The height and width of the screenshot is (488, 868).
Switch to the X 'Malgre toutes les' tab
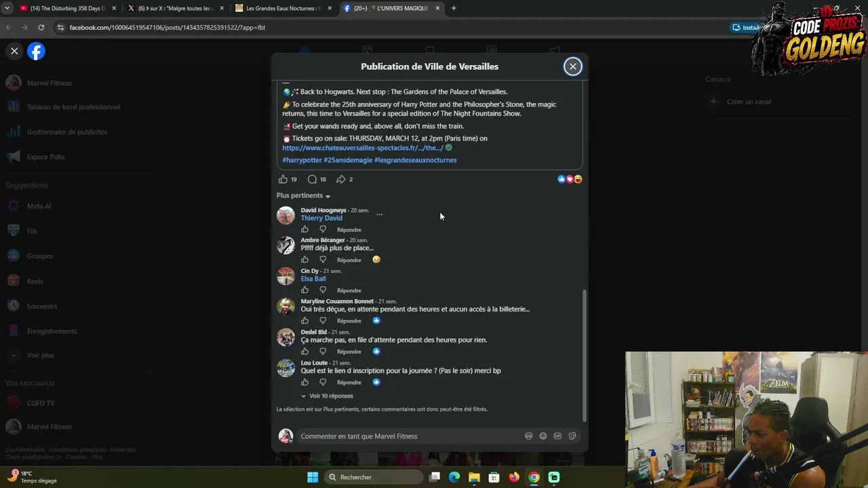click(x=176, y=8)
